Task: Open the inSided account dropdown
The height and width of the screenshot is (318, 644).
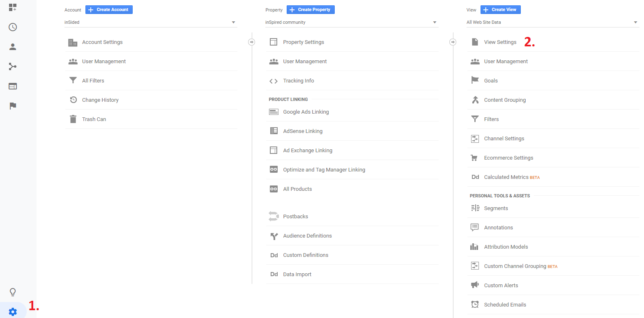Action: tap(151, 23)
